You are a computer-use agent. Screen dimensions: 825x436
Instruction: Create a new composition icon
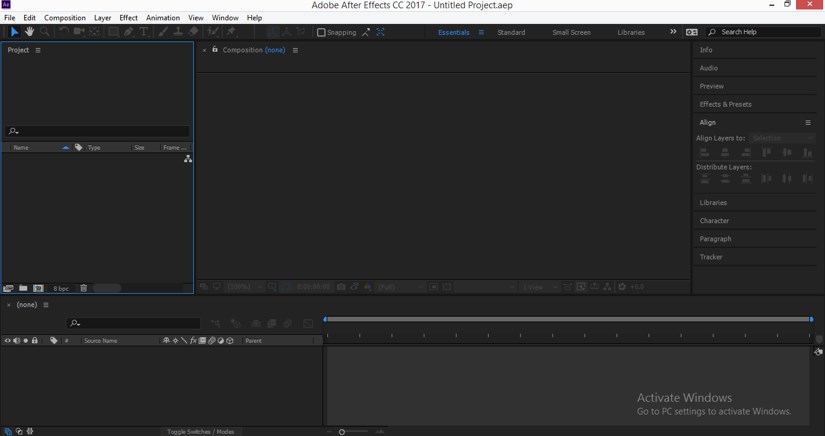[38, 288]
